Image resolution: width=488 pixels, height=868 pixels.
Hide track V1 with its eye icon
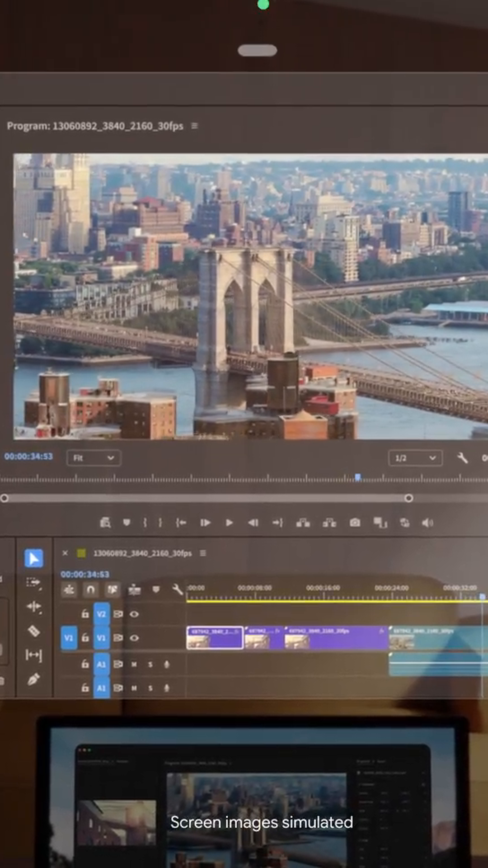(x=134, y=638)
